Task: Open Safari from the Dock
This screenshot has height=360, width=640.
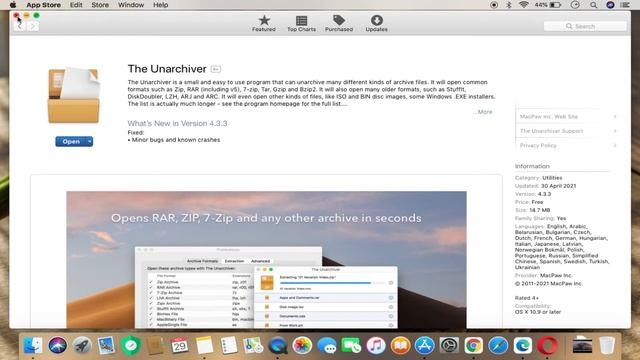Action: coord(498,345)
